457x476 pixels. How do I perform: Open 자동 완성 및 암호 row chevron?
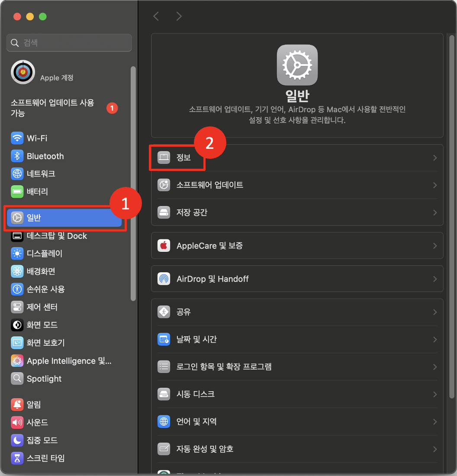(x=435, y=449)
